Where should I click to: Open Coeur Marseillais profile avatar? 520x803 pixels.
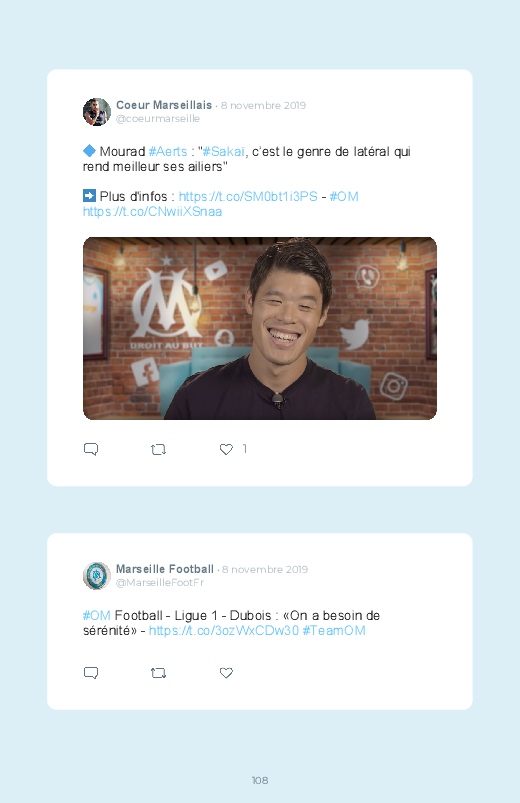point(97,112)
